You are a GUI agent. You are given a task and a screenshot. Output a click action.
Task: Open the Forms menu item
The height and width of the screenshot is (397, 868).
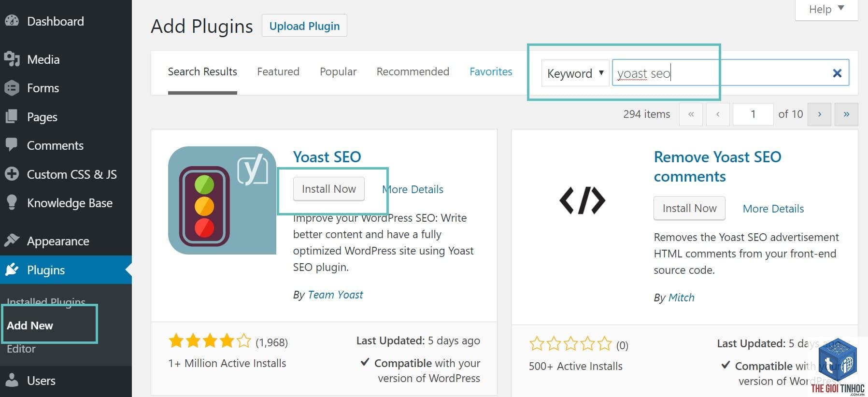click(66, 88)
